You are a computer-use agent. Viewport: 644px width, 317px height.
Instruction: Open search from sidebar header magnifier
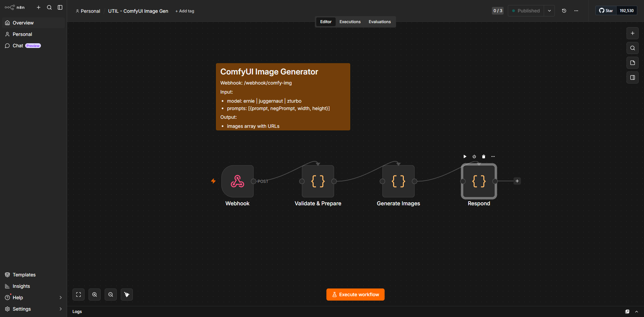[49, 7]
